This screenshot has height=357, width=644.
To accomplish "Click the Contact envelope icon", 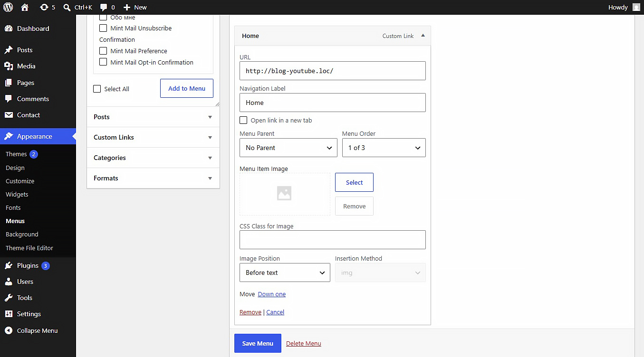I will click(x=9, y=115).
